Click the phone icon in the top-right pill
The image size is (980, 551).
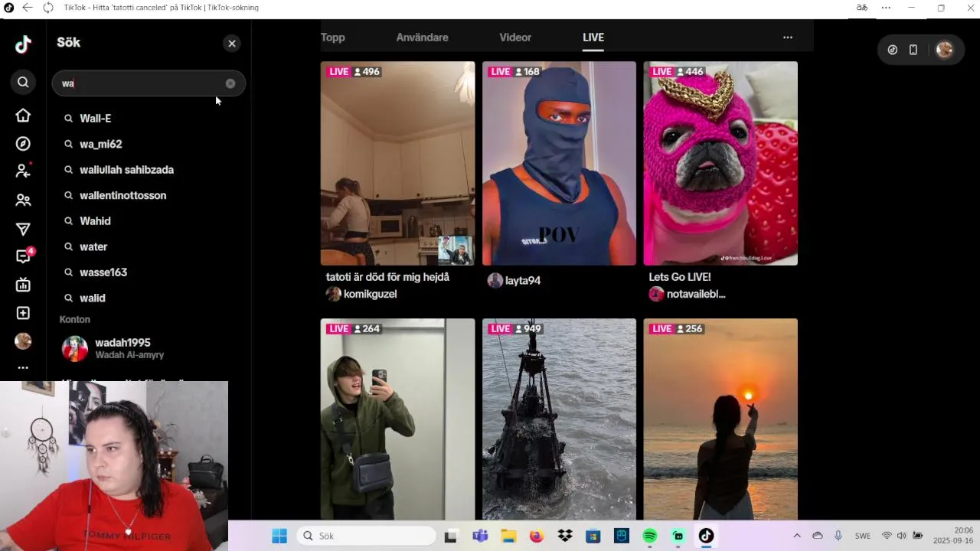pos(913,50)
